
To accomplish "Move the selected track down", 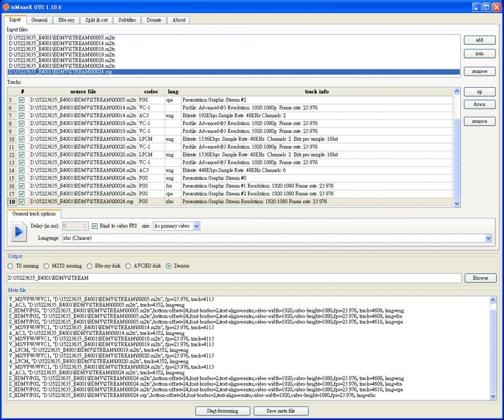I will pos(479,104).
